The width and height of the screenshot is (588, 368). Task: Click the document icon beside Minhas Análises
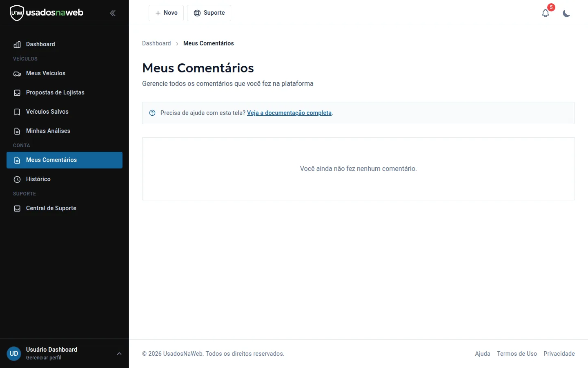pyautogui.click(x=17, y=131)
